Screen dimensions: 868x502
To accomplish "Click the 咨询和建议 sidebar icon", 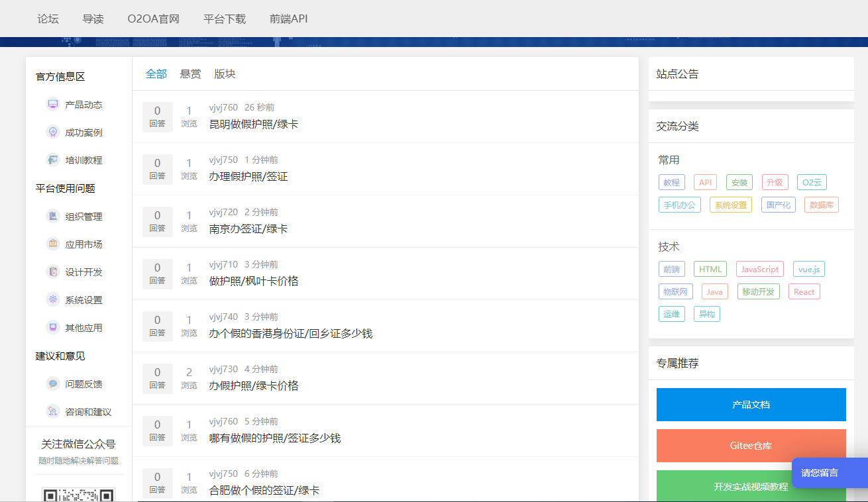I will (53, 412).
